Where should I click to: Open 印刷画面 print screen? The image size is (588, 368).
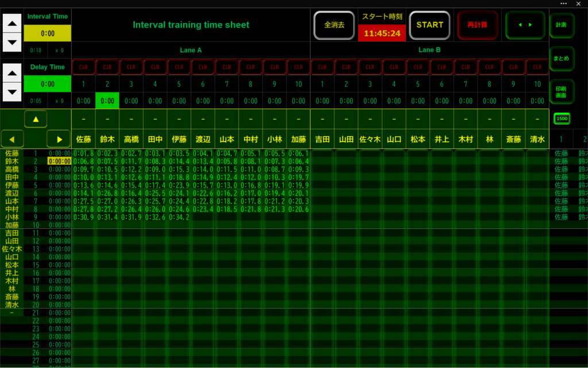pos(561,91)
